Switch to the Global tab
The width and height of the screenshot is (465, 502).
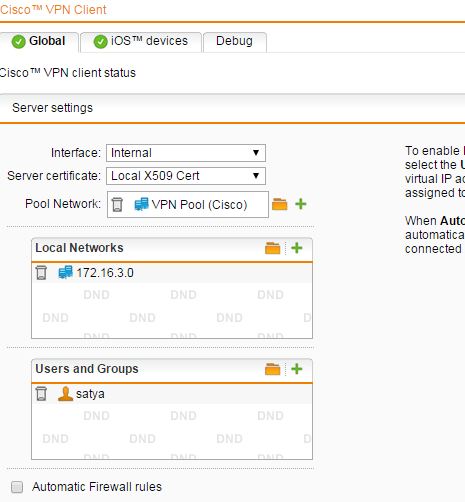(39, 42)
